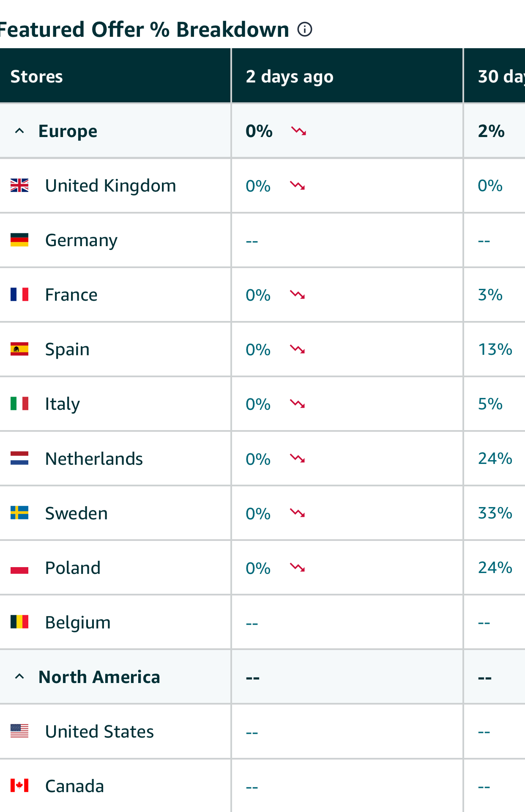Click the United States store name
Screen dimensions: 525x812
tap(99, 732)
